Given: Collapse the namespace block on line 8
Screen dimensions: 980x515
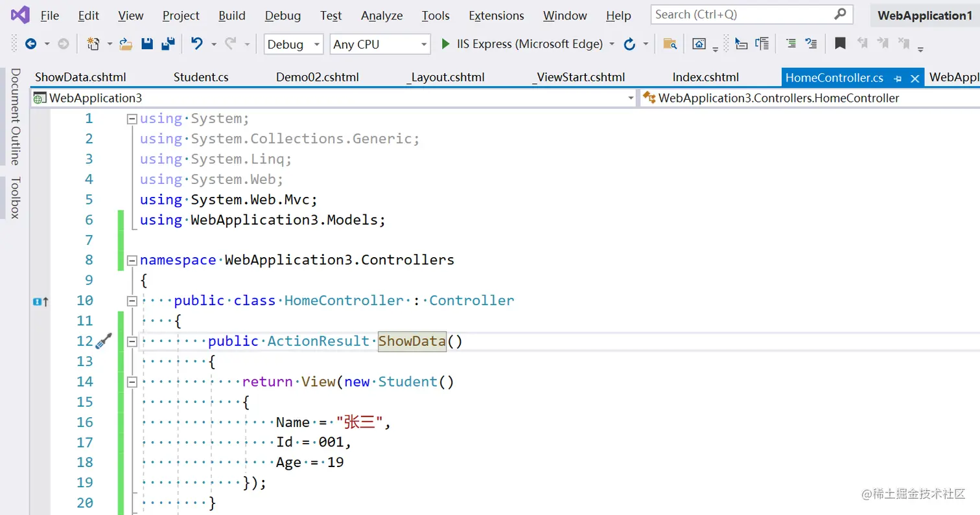Looking at the screenshot, I should point(132,260).
